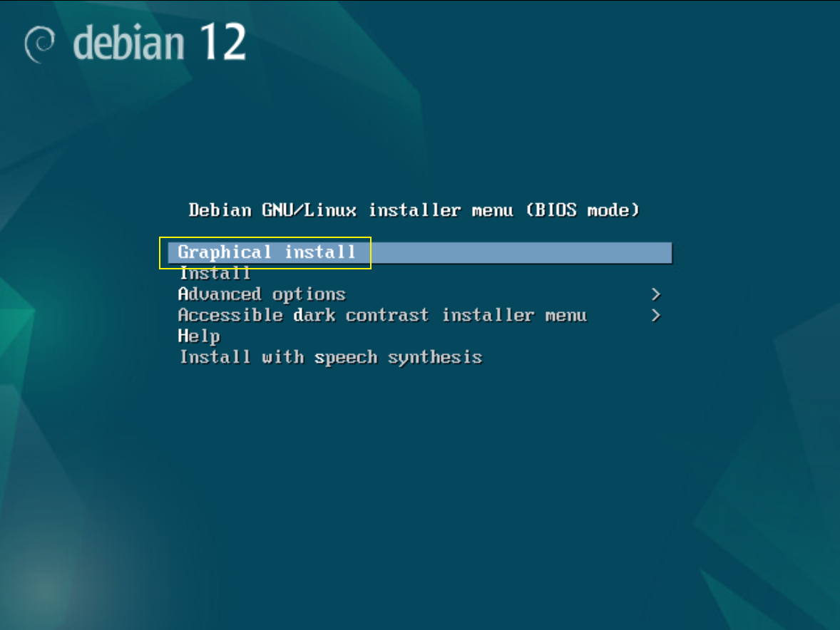Click the installer menu title text

(414, 210)
